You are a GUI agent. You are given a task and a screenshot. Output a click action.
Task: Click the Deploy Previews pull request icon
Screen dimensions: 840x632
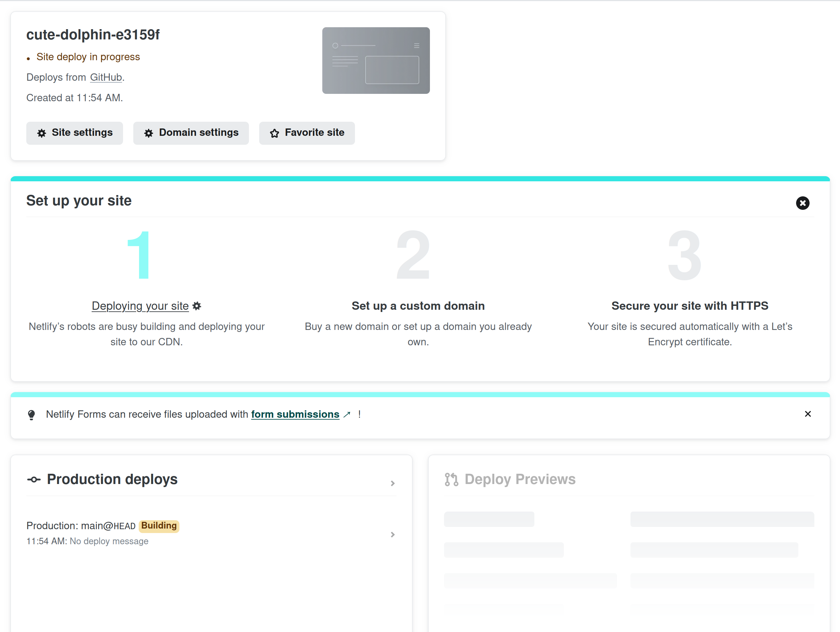pos(451,480)
